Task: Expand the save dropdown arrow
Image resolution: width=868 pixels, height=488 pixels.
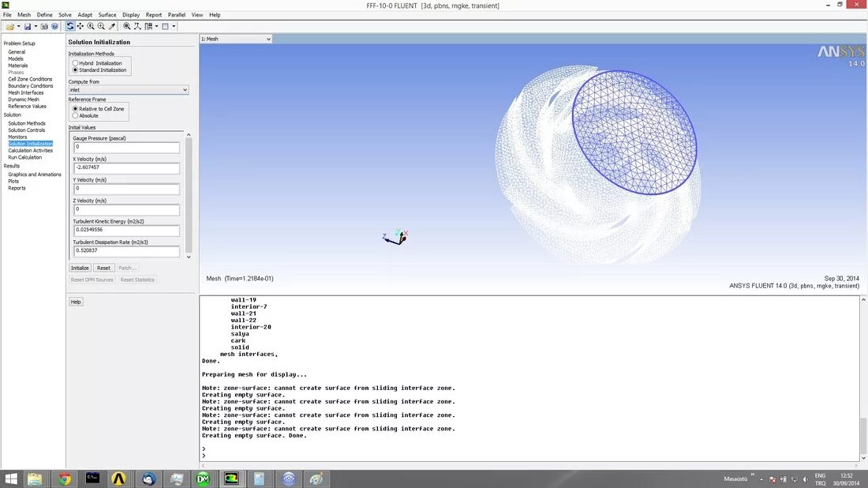Action: pyautogui.click(x=36, y=26)
